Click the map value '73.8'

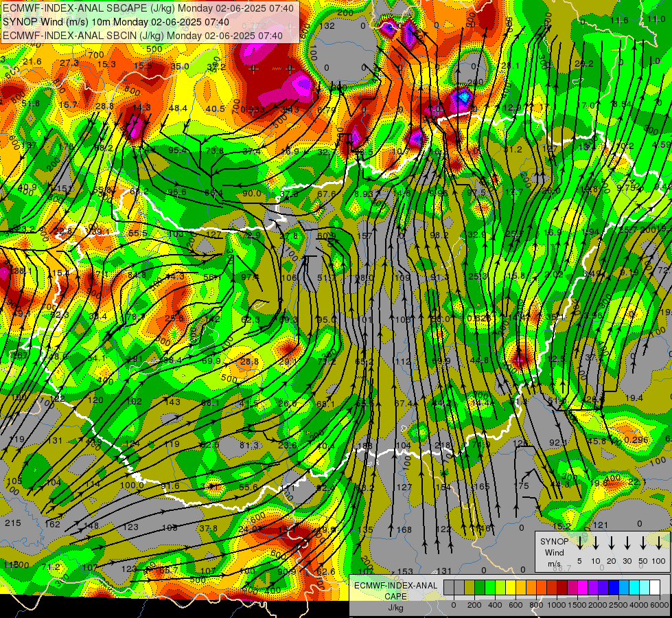tap(215, 151)
